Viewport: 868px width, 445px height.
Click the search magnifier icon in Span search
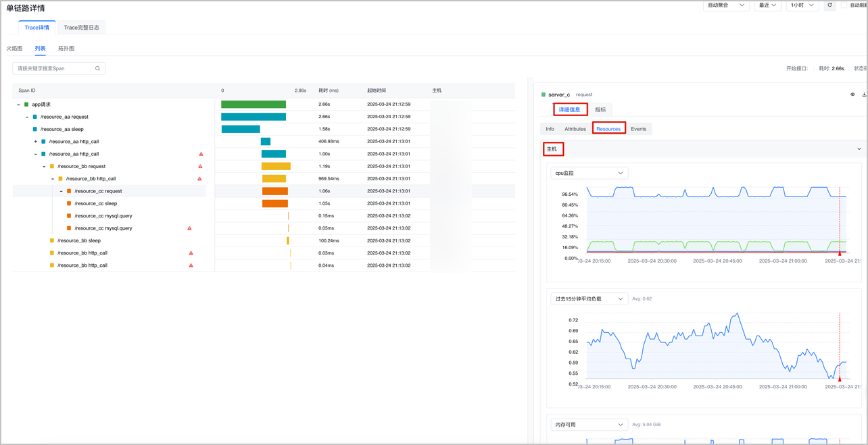(97, 68)
